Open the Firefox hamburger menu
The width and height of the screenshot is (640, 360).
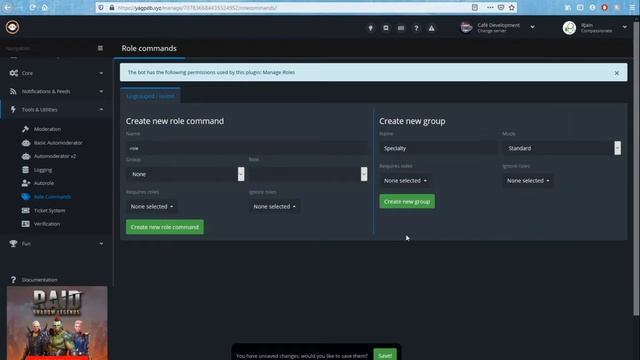[x=632, y=7]
